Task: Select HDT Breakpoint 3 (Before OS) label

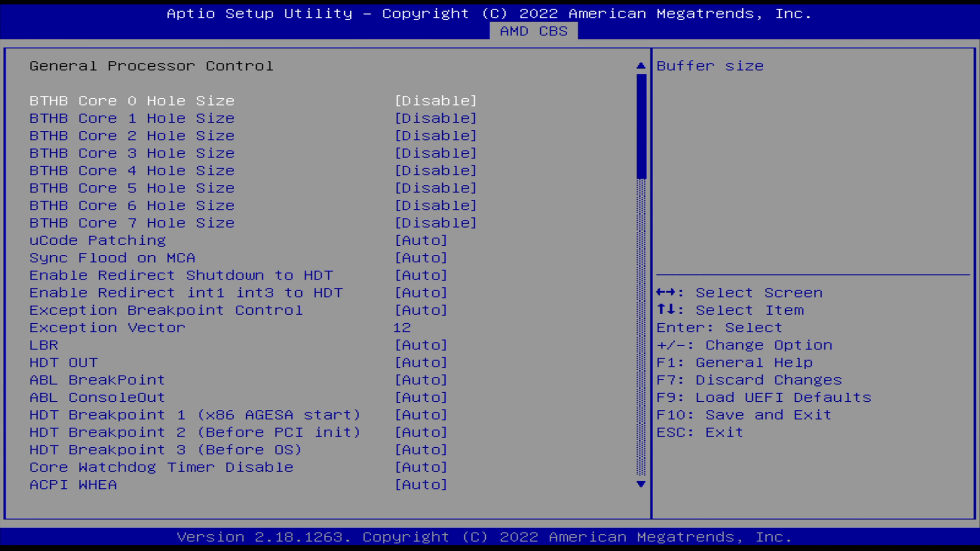Action: click(165, 450)
